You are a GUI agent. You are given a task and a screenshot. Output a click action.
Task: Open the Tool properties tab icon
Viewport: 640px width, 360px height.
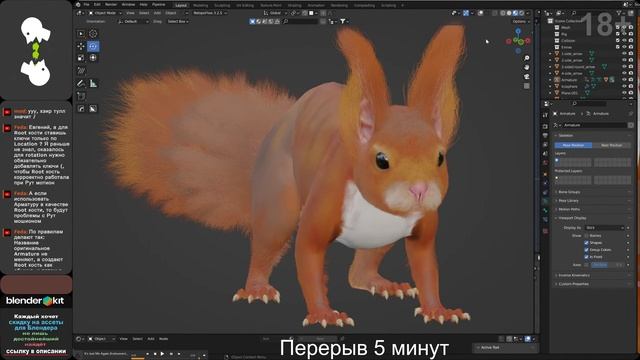(545, 116)
